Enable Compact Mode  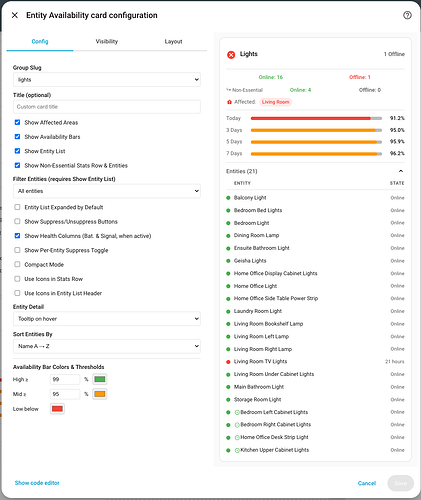tap(17, 264)
